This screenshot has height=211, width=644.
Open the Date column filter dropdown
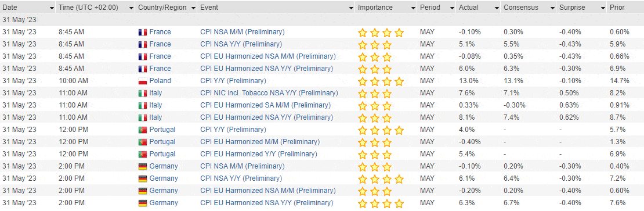52,8
